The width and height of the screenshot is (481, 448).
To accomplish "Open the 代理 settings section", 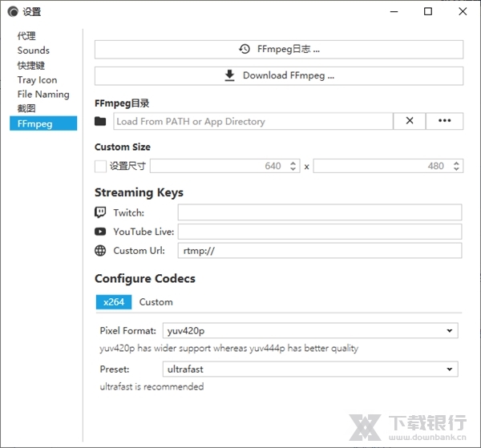I will click(26, 36).
